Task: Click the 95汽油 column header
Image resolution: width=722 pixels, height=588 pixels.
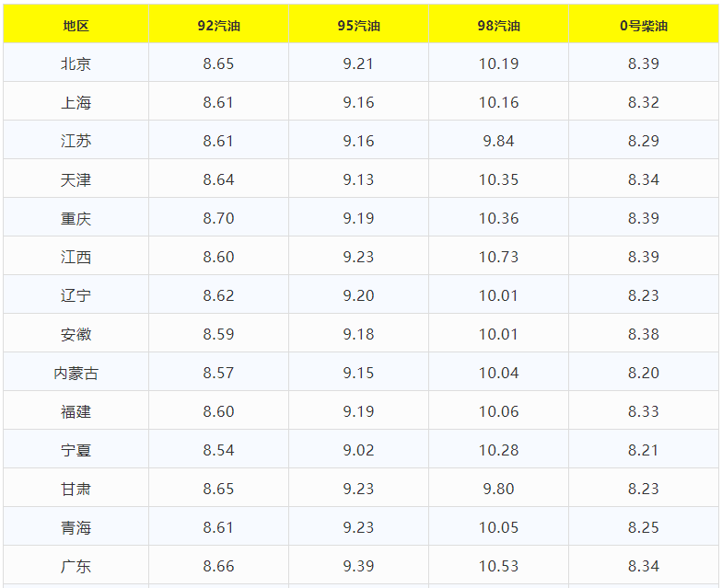Action: point(358,26)
